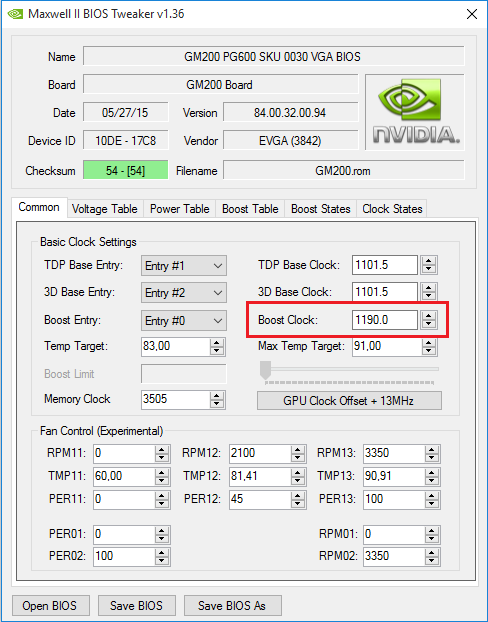Click the Version field 84.00.32.00.94
488x622 pixels.
[x=290, y=113]
